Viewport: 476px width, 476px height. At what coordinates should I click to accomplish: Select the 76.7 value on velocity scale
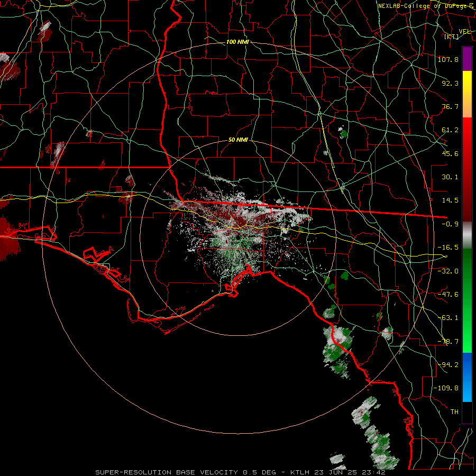[450, 106]
